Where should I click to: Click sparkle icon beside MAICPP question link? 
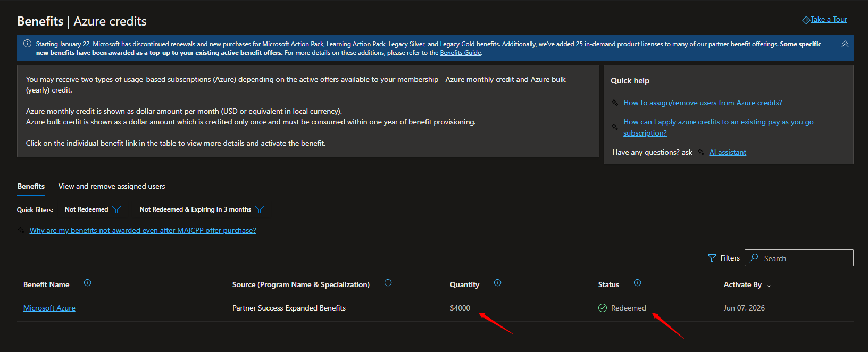[x=21, y=230]
